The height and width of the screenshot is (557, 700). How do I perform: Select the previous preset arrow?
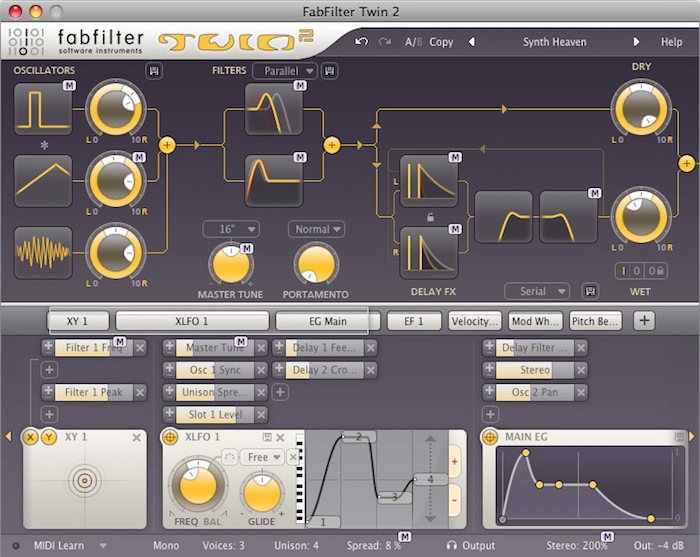472,42
